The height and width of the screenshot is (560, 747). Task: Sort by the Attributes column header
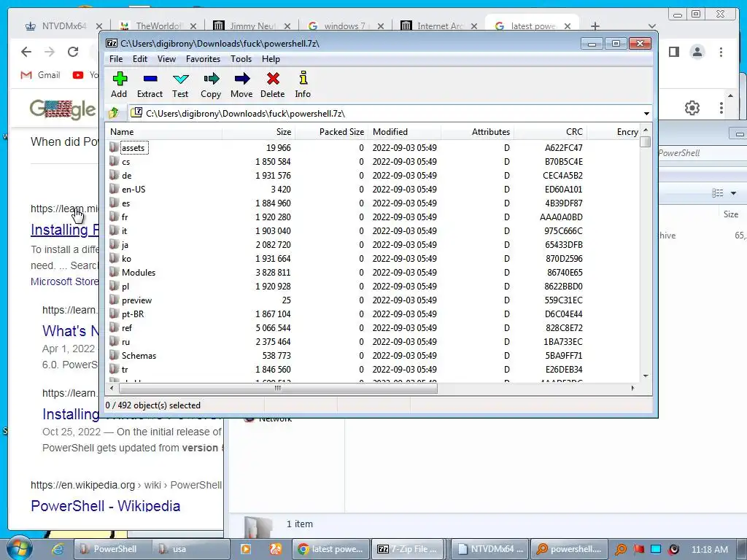coord(477,132)
